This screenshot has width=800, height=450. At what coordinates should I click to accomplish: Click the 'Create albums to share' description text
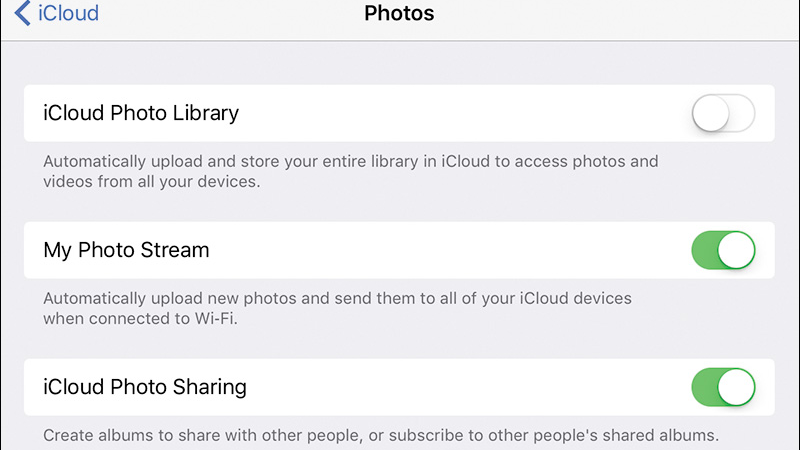[381, 435]
